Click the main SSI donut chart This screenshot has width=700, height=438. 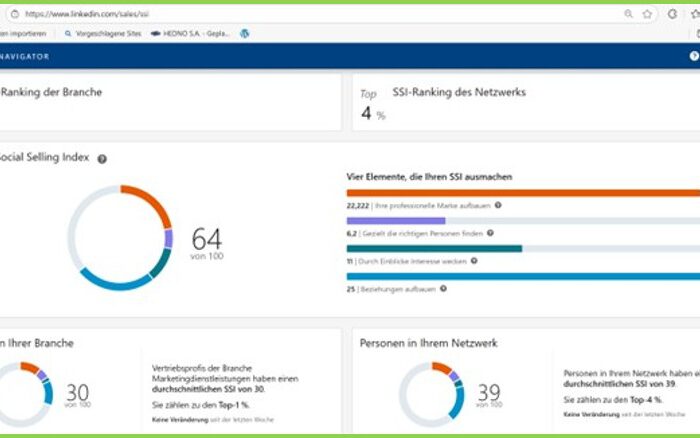click(120, 237)
